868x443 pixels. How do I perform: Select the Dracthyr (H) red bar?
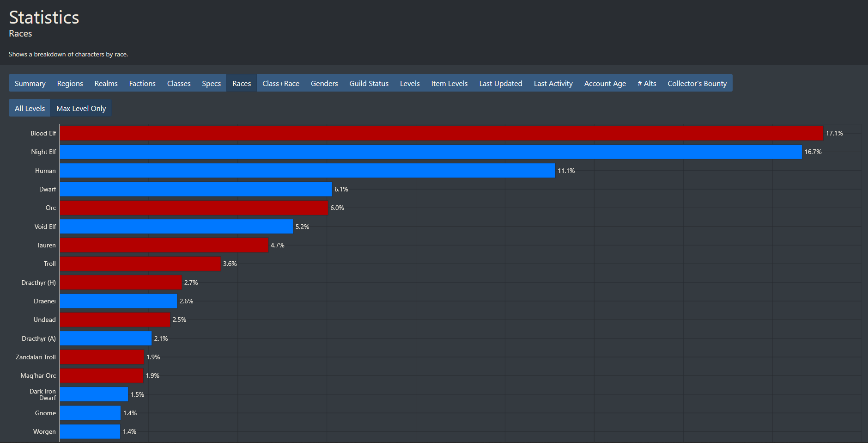[121, 283]
